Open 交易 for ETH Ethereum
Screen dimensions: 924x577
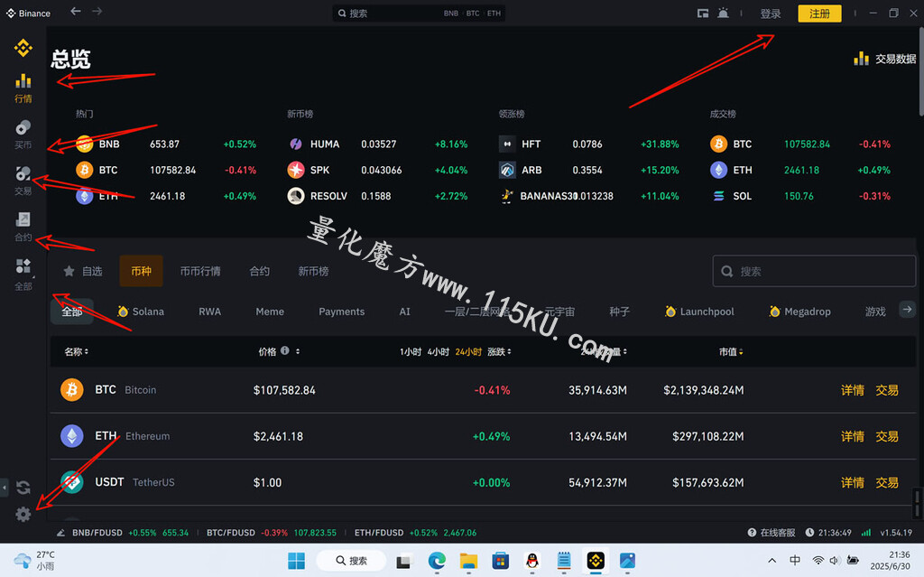[x=887, y=436]
